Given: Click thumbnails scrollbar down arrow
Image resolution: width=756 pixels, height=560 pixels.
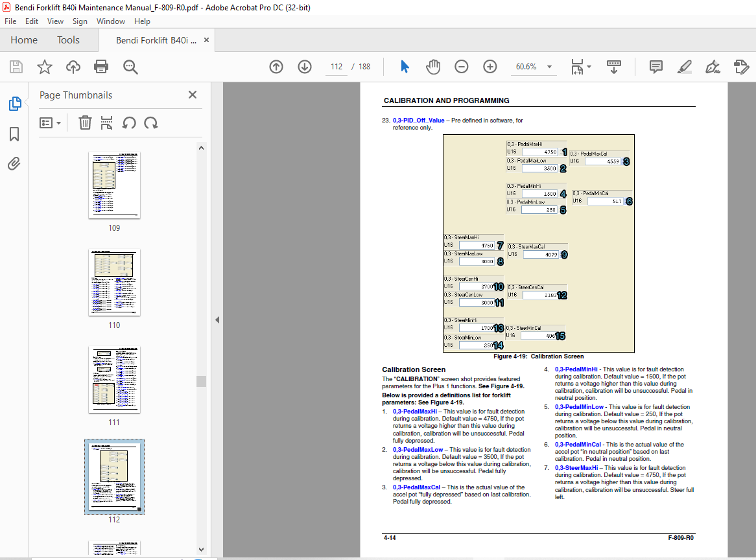Looking at the screenshot, I should [202, 550].
